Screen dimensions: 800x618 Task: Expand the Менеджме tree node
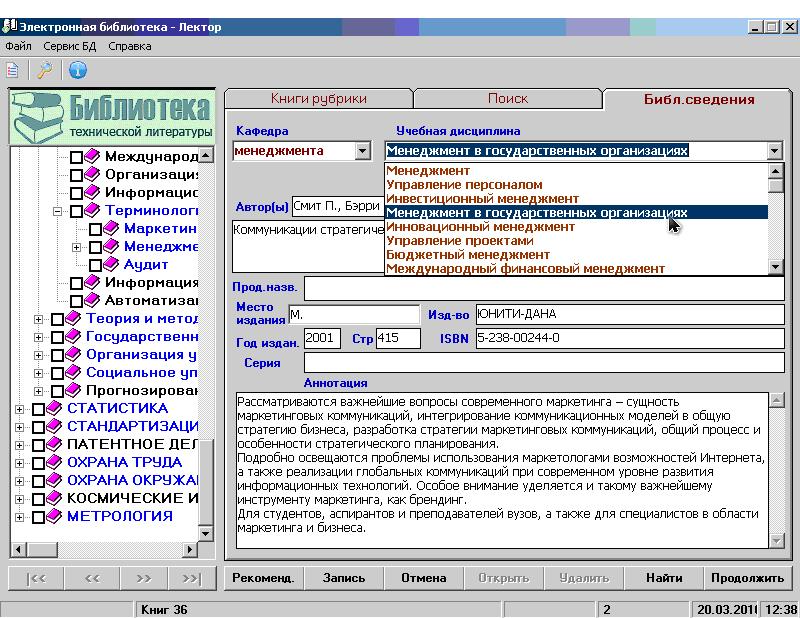pyautogui.click(x=77, y=248)
